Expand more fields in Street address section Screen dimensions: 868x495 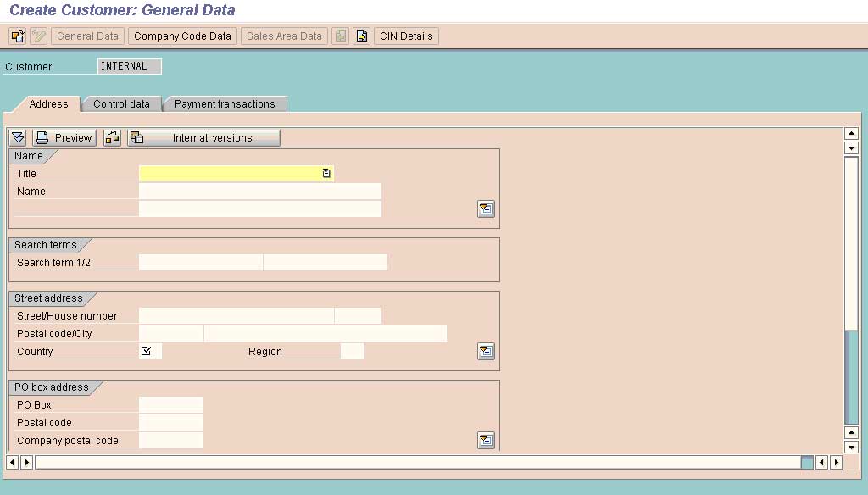coord(486,351)
